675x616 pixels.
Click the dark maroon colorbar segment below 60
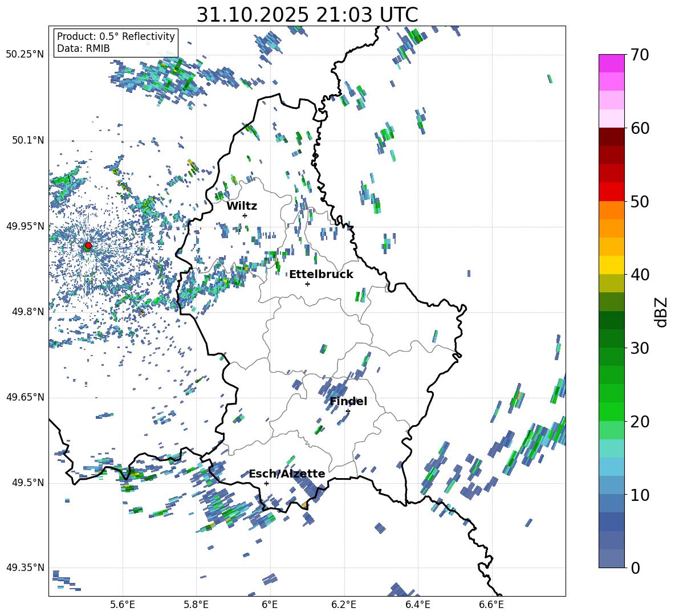pyautogui.click(x=612, y=137)
